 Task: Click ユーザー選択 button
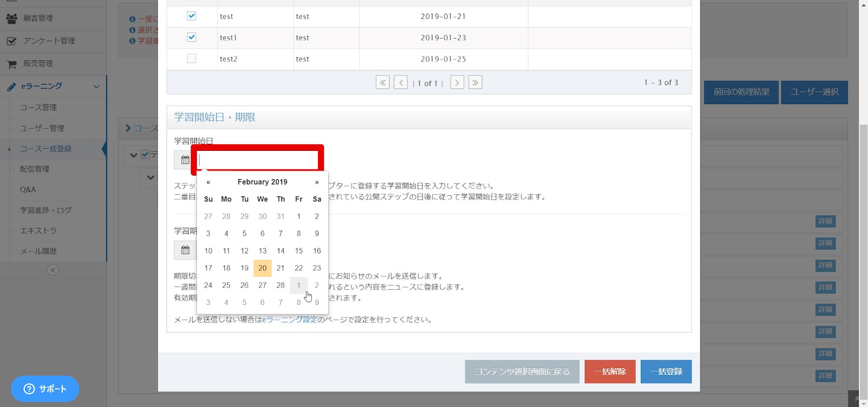[814, 92]
